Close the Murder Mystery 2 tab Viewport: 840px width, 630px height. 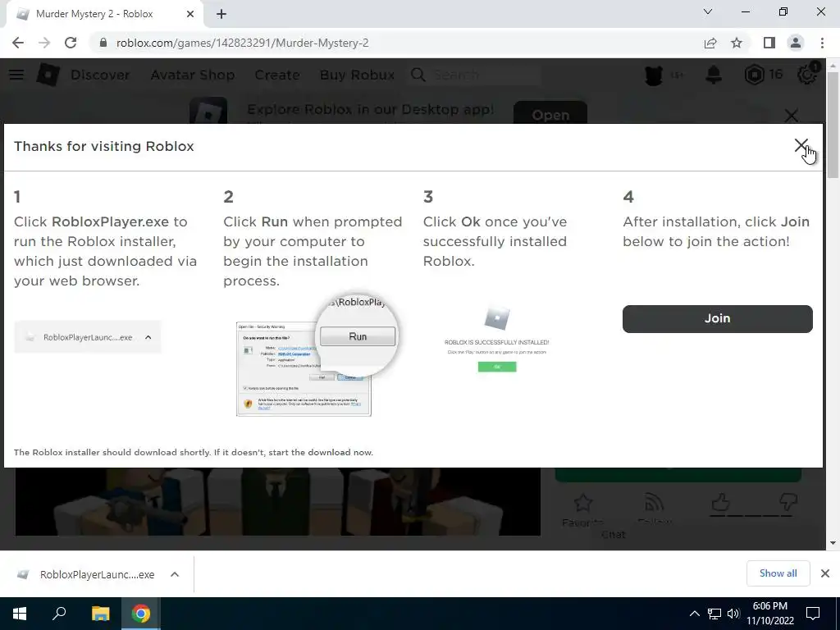click(190, 14)
